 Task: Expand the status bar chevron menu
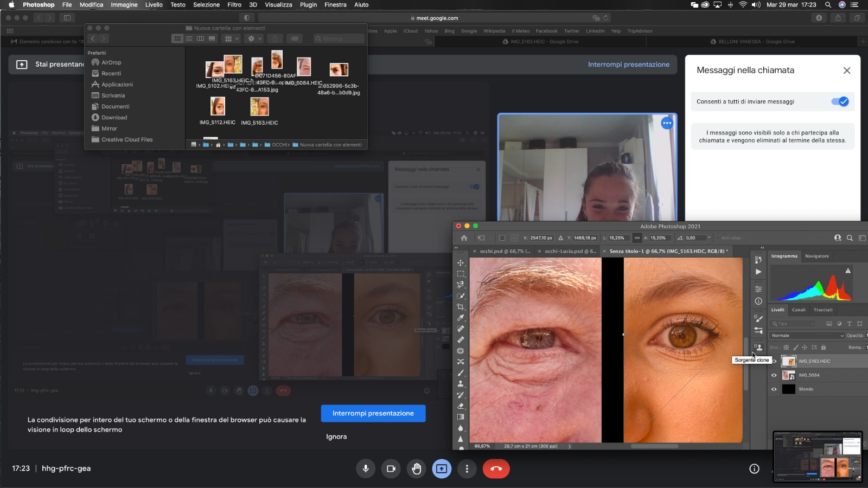point(569,446)
